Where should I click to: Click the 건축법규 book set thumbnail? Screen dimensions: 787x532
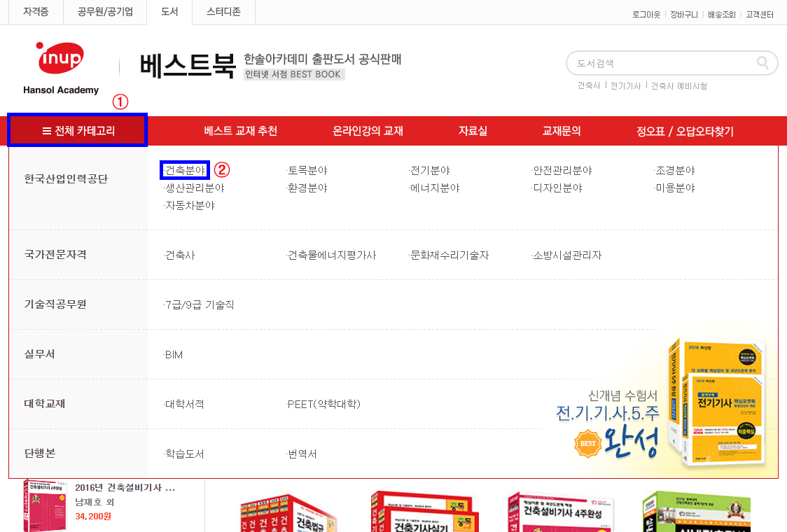tap(288, 513)
